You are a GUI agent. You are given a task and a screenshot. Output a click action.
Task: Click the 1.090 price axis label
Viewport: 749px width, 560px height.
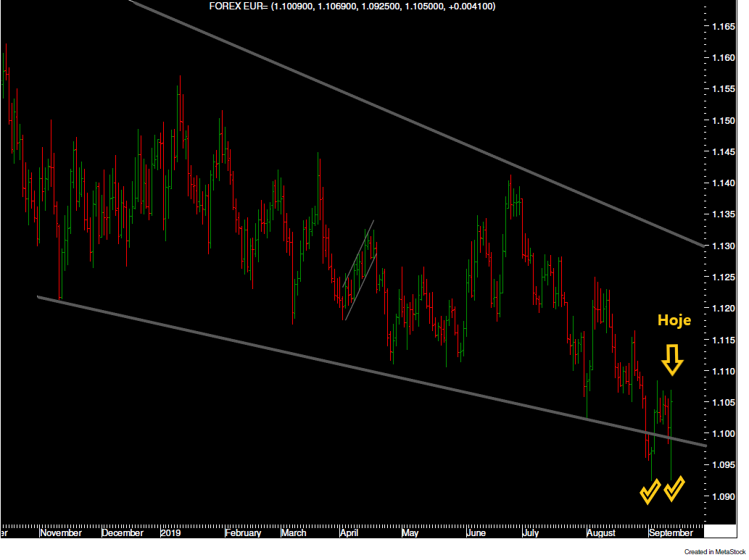pyautogui.click(x=724, y=496)
